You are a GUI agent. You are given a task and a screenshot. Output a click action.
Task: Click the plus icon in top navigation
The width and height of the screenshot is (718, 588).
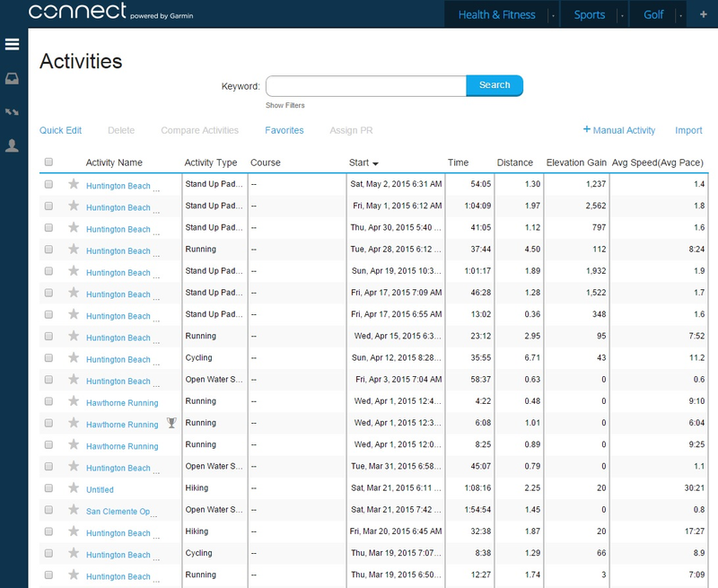point(704,14)
